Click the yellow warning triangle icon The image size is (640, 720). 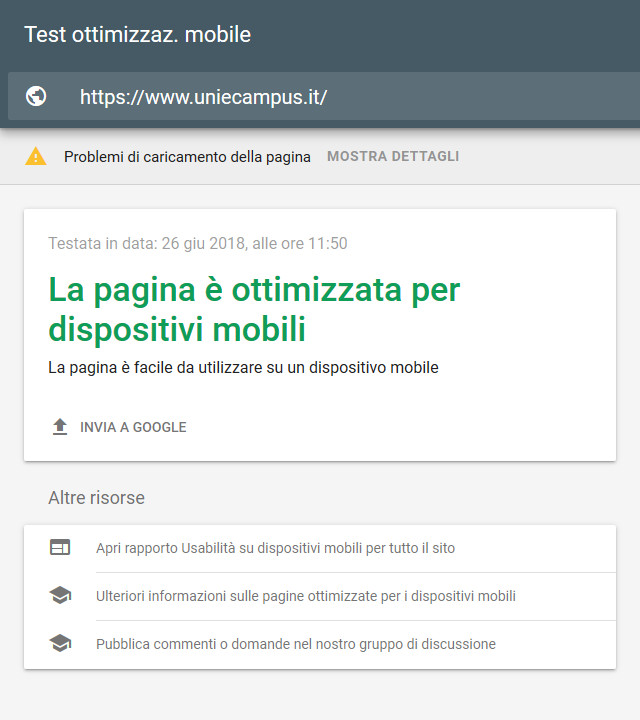[35, 157]
